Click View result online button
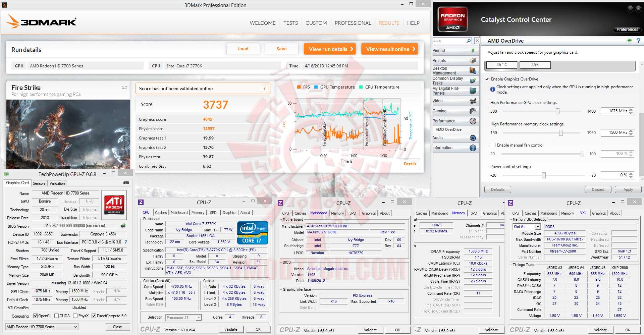644x335 pixels. coord(390,49)
